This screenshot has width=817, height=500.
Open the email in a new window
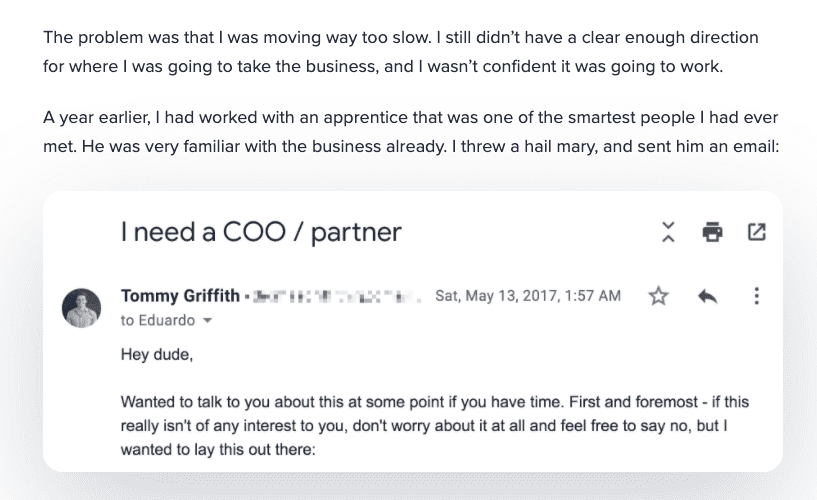757,232
